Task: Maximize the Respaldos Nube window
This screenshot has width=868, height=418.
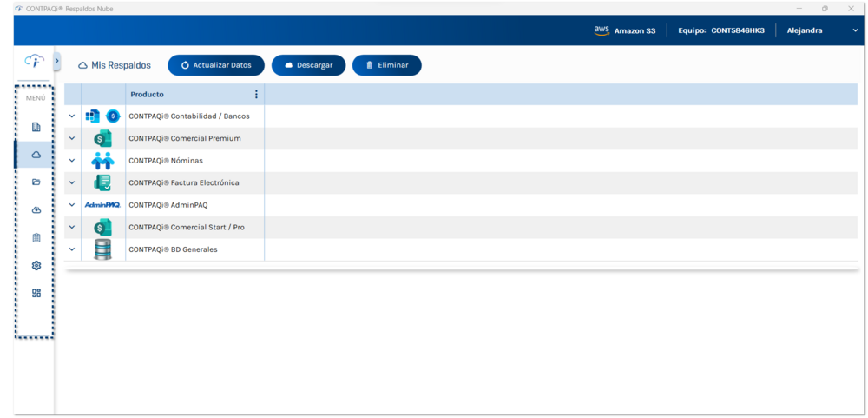Action: click(825, 9)
